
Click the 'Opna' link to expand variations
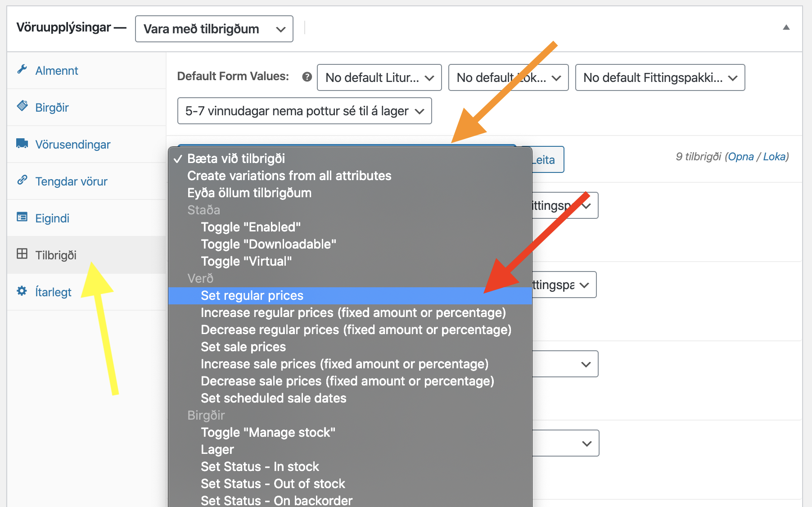740,157
